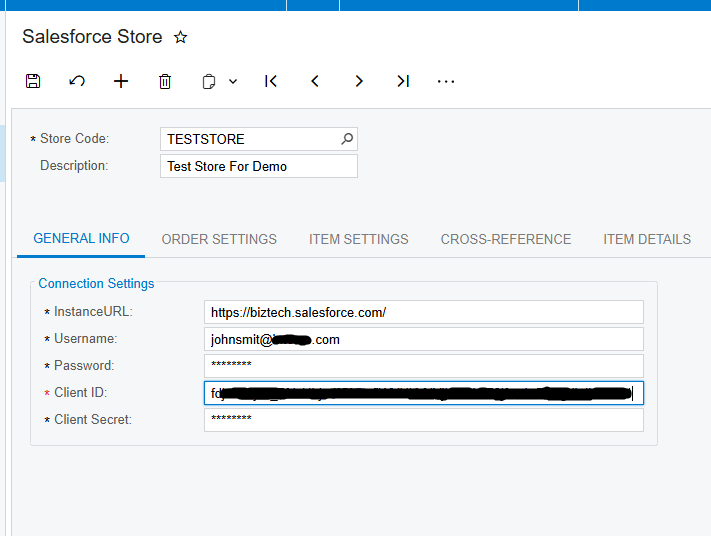The width and height of the screenshot is (711, 536).
Task: Go to the first record
Action: tap(271, 81)
